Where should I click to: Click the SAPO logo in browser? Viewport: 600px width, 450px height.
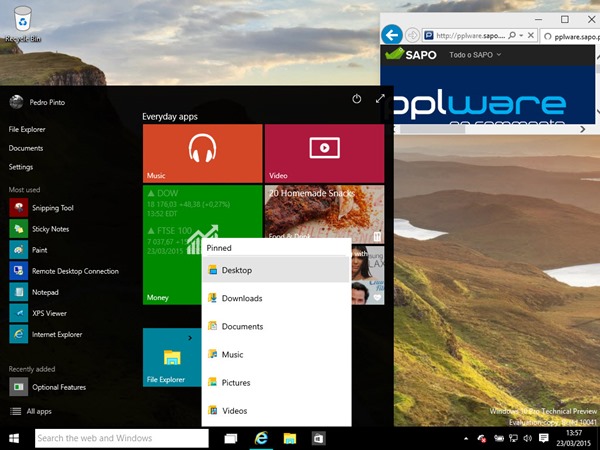click(x=411, y=54)
